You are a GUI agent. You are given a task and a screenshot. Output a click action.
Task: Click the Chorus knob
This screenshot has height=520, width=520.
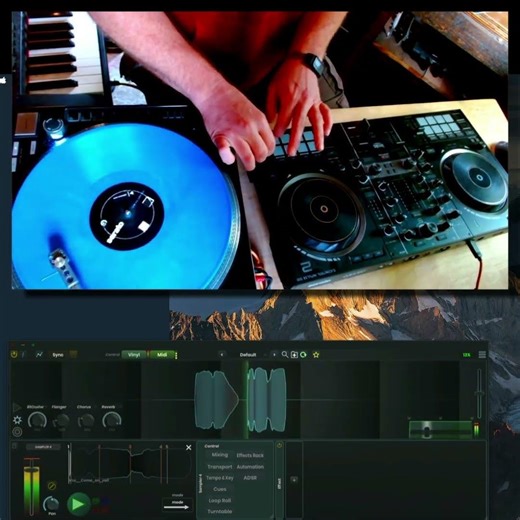pos(86,421)
